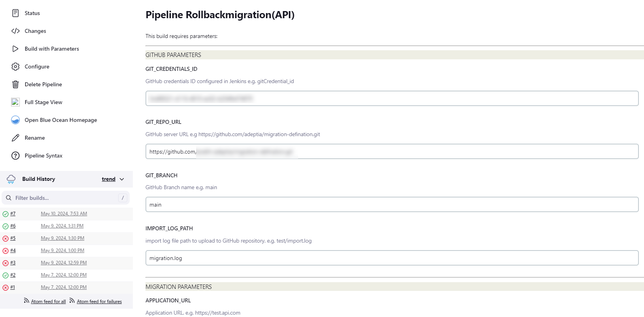This screenshot has width=644, height=317.
Task: Click the GIT_REPO_URL text field
Action: [392, 152]
